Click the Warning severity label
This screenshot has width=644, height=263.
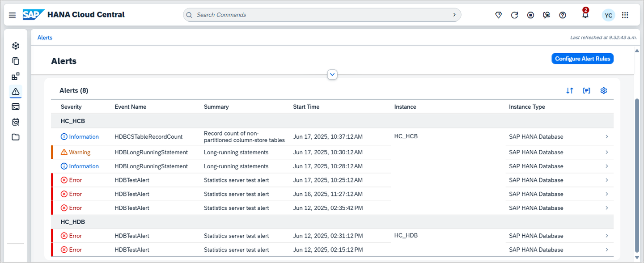pyautogui.click(x=80, y=152)
